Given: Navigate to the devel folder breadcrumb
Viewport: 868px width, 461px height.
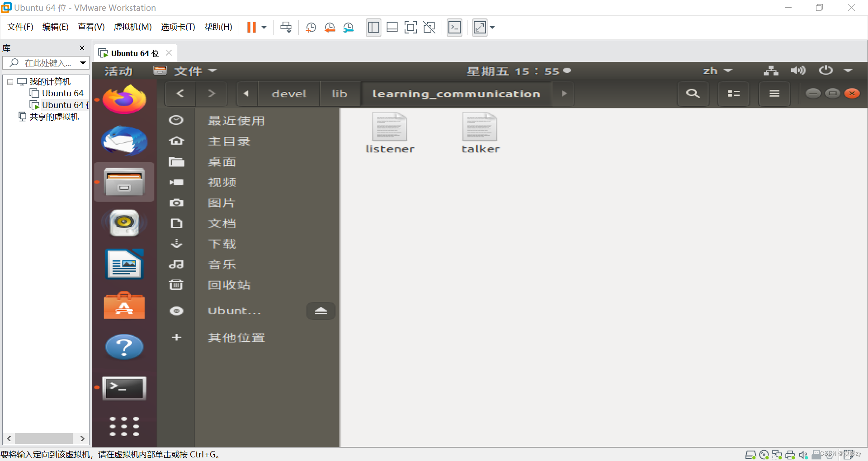Looking at the screenshot, I should point(289,94).
